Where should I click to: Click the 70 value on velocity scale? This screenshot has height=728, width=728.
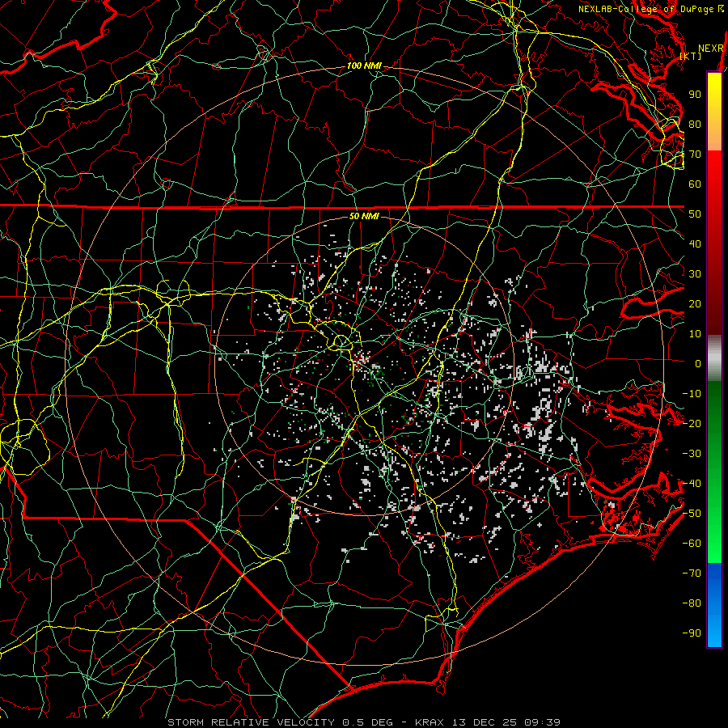pos(695,154)
